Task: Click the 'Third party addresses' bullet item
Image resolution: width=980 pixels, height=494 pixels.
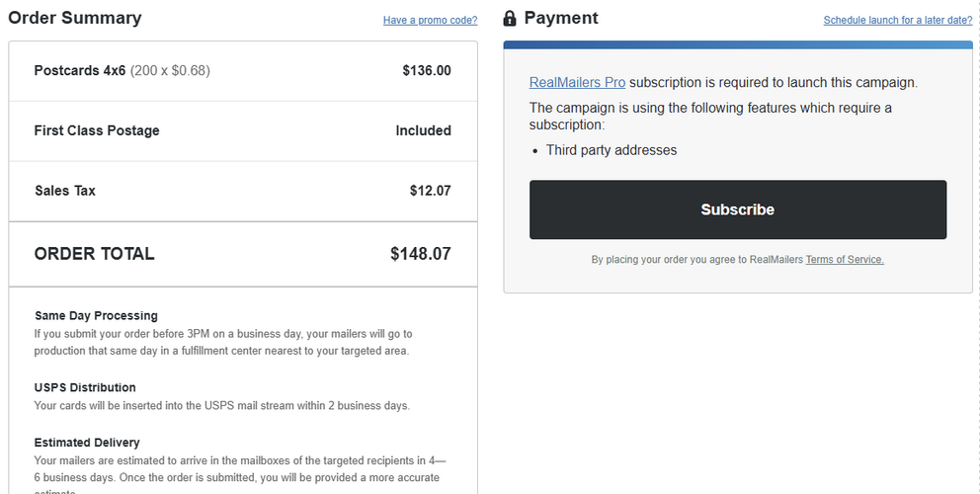Action: coord(612,150)
